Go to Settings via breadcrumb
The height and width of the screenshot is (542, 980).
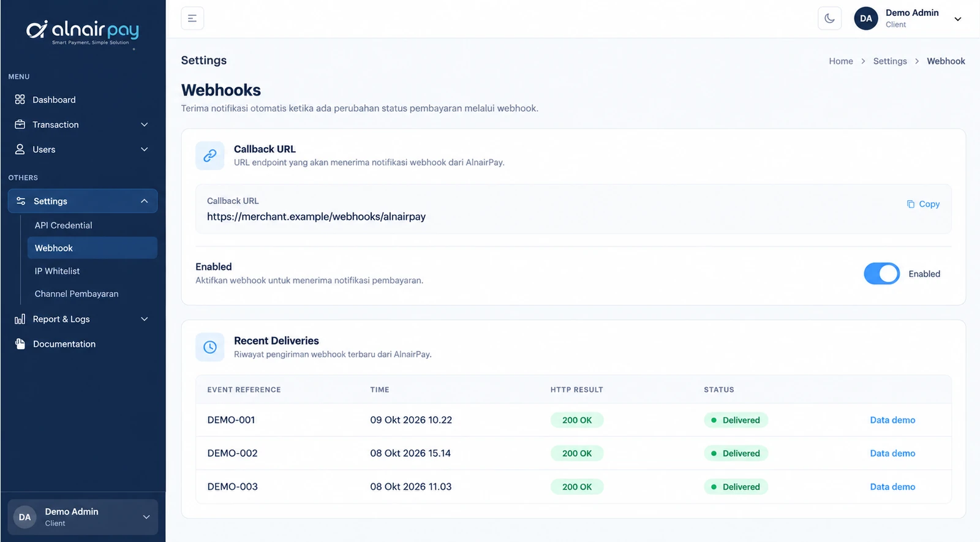890,61
